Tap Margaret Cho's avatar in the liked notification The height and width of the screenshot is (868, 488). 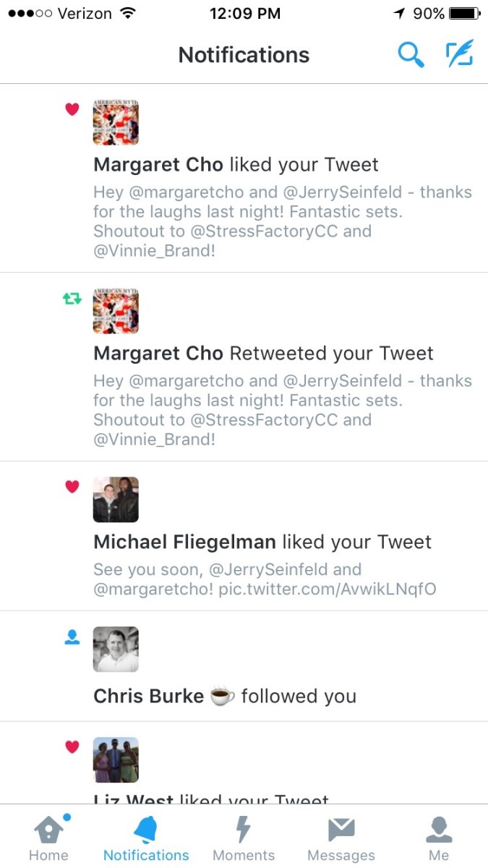coord(116,123)
